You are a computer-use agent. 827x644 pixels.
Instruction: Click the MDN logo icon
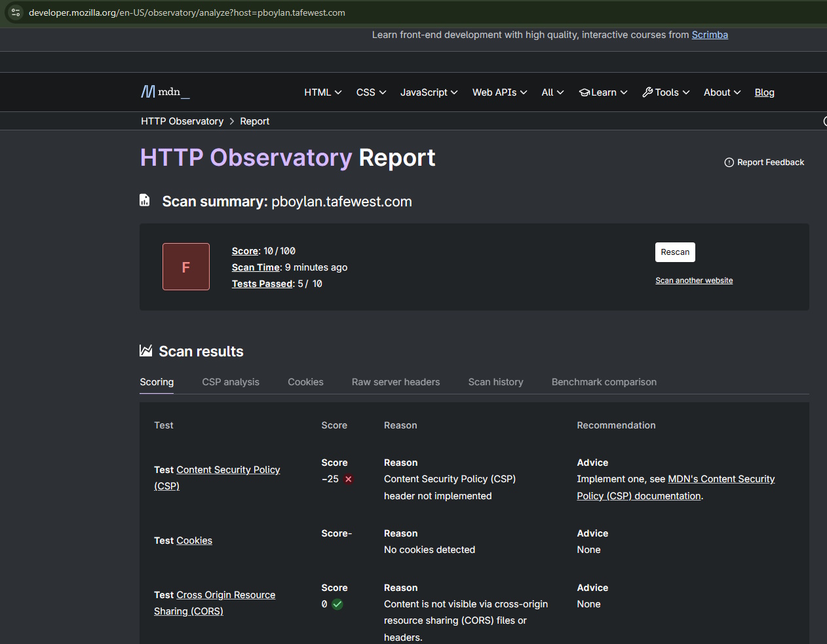pos(148,92)
